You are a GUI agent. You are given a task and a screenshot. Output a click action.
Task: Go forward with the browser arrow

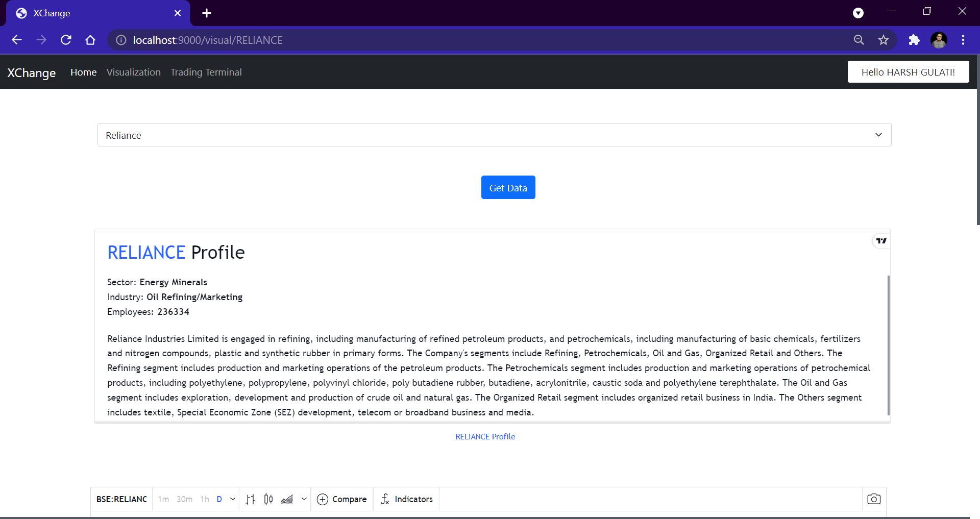(41, 40)
